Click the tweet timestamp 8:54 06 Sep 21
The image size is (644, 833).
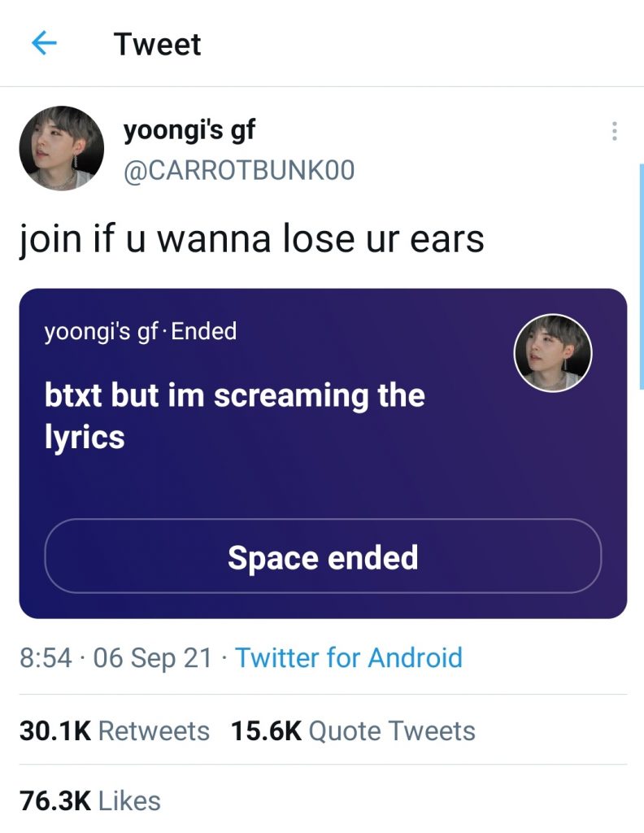(115, 657)
